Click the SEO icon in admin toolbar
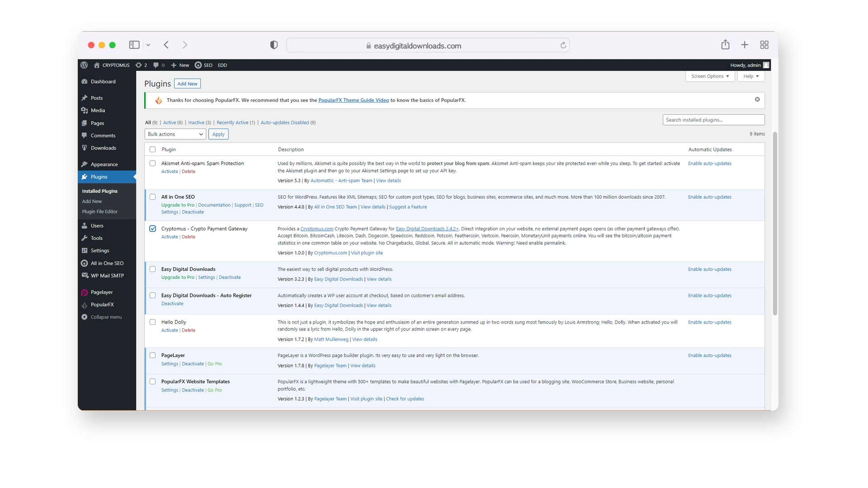868x488 pixels. [x=198, y=65]
